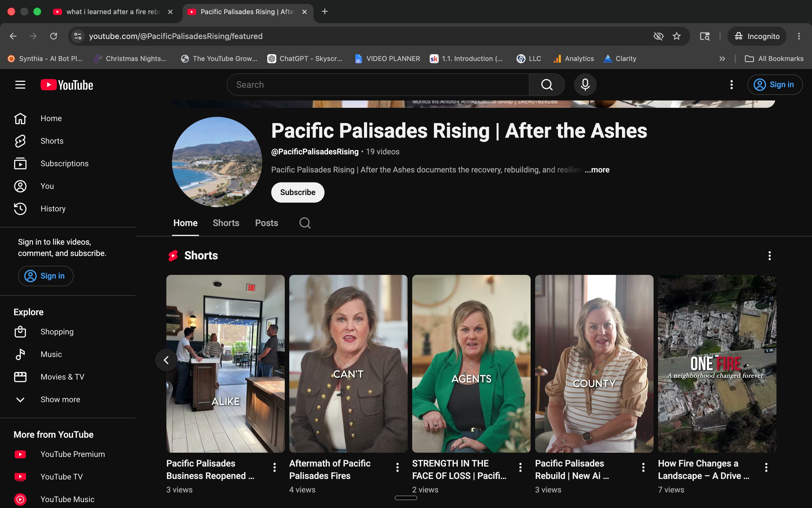Click the browser address bar URL
The width and height of the screenshot is (812, 508).
[176, 36]
